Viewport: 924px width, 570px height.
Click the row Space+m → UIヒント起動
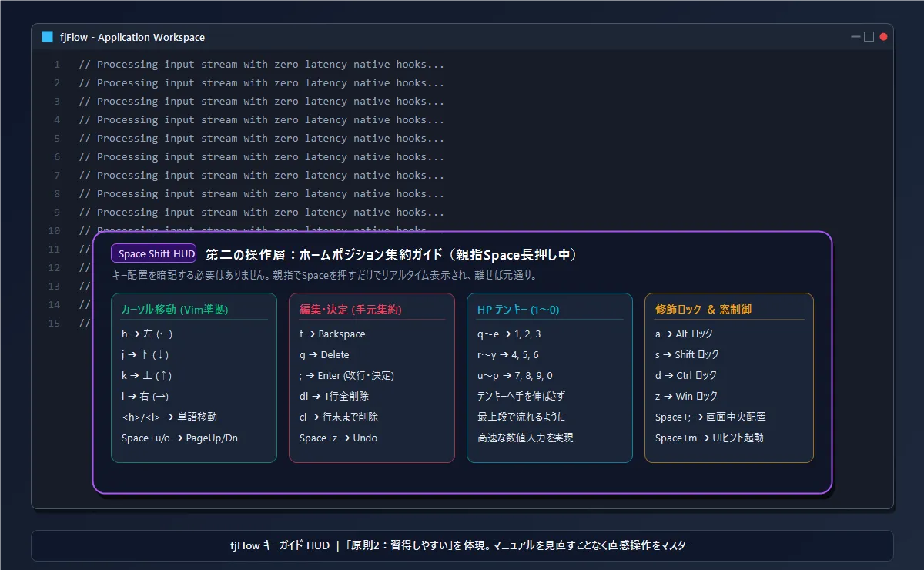tap(709, 438)
